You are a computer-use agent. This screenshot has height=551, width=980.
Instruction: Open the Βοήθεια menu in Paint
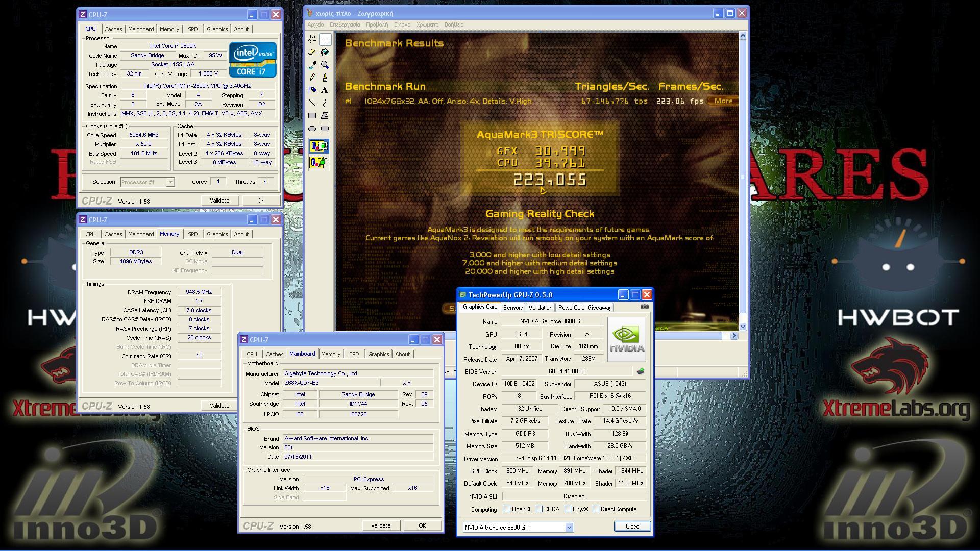coord(454,24)
